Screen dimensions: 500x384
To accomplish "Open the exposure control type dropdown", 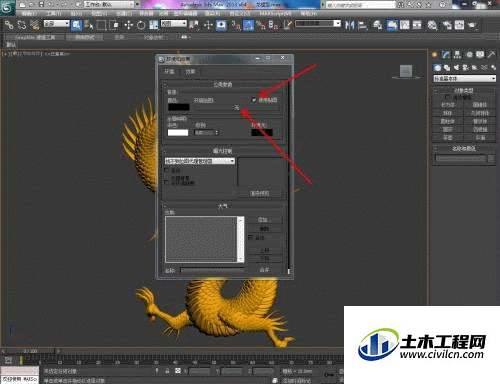I will (x=199, y=161).
